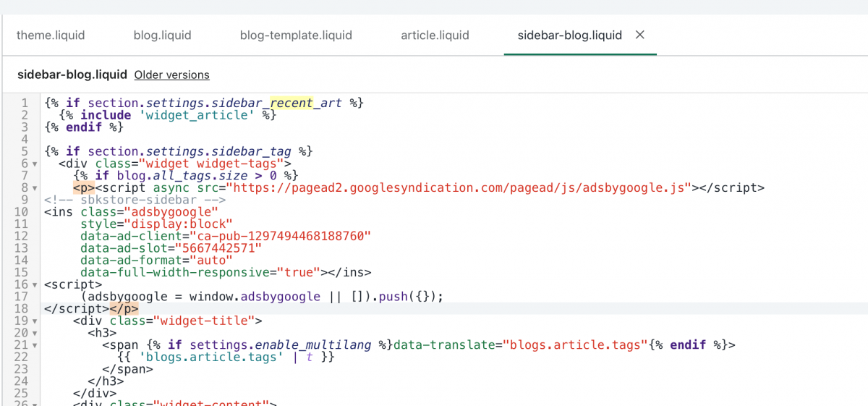Click the ca-pub-1297494468188760 value

pyautogui.click(x=280, y=236)
